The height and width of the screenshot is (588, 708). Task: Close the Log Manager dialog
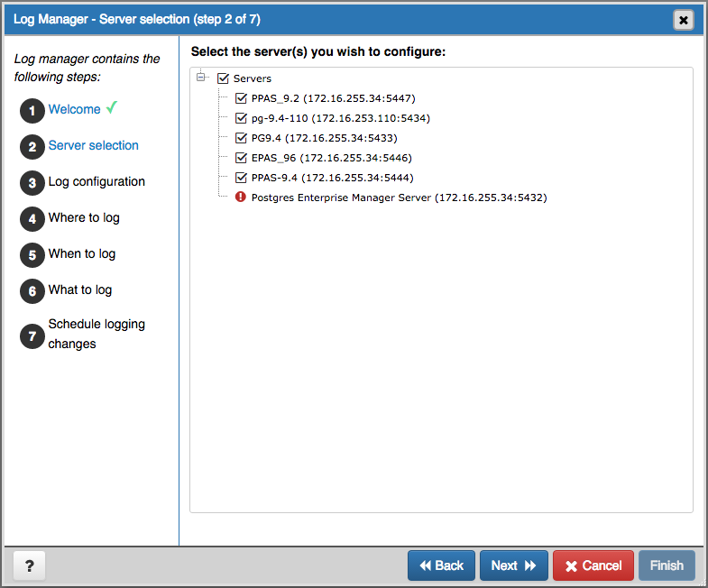point(683,20)
